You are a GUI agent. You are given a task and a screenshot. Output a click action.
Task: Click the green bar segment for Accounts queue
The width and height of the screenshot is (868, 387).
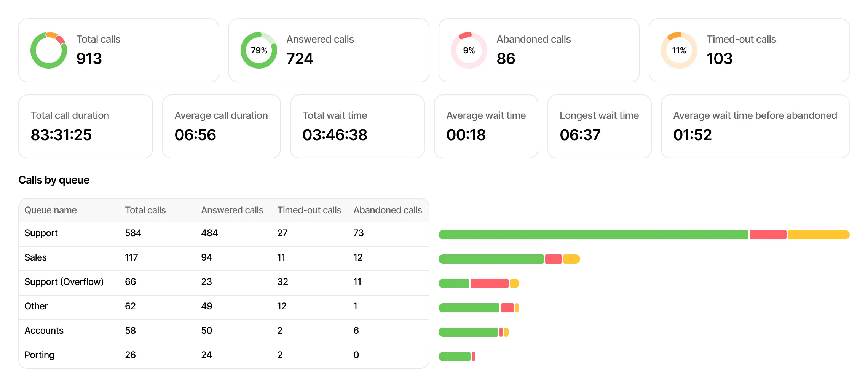[468, 332]
